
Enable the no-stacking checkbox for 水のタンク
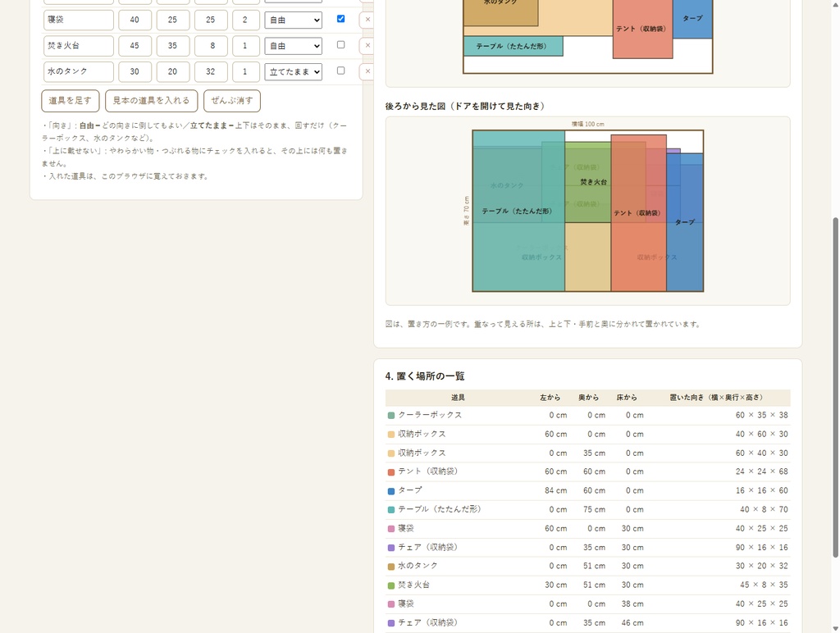click(x=340, y=71)
